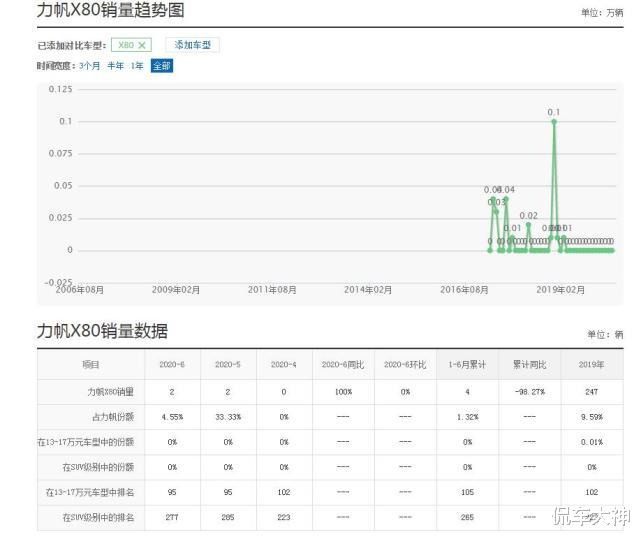Viewport: 641px width, 539px height.
Task: Click the 0.125 y-axis label
Action: click(x=60, y=89)
